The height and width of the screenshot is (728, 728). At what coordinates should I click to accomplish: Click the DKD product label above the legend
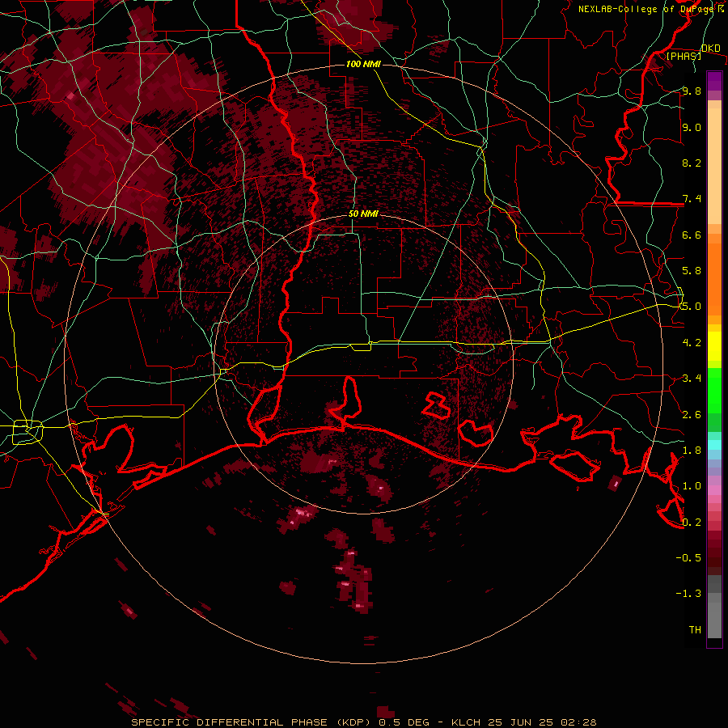[711, 49]
